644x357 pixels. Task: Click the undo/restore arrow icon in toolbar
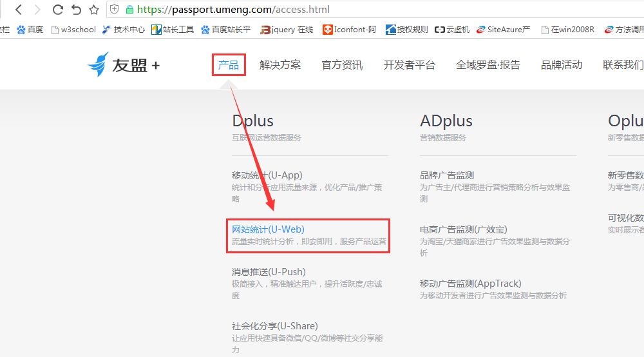pos(76,10)
